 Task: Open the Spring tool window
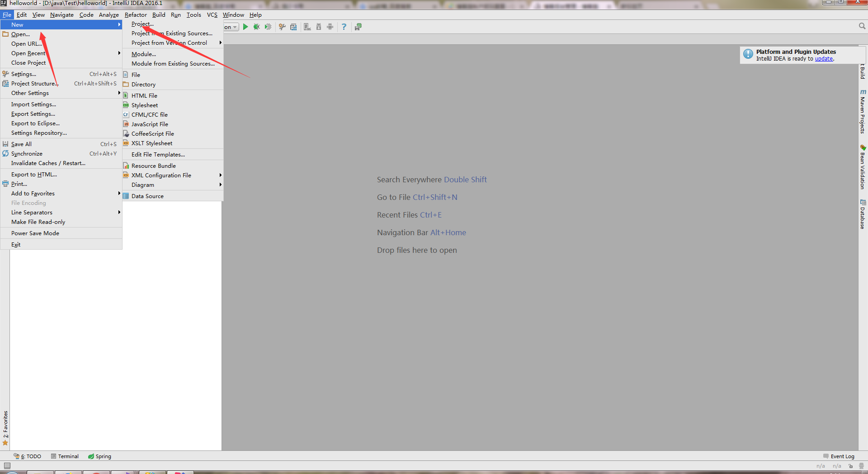point(99,456)
